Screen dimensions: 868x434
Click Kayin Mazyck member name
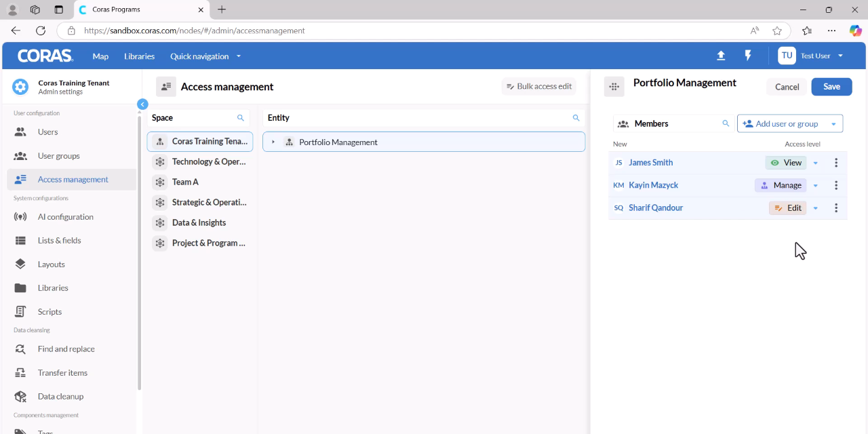[653, 185]
